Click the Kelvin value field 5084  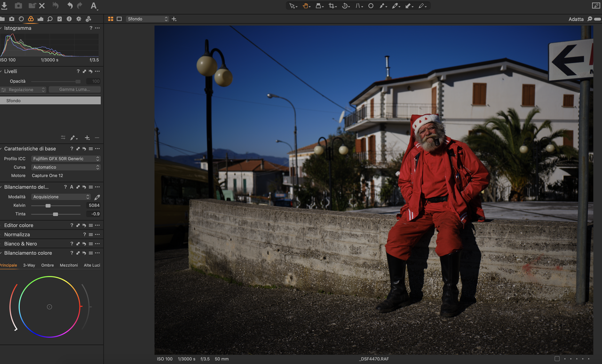[x=94, y=206]
